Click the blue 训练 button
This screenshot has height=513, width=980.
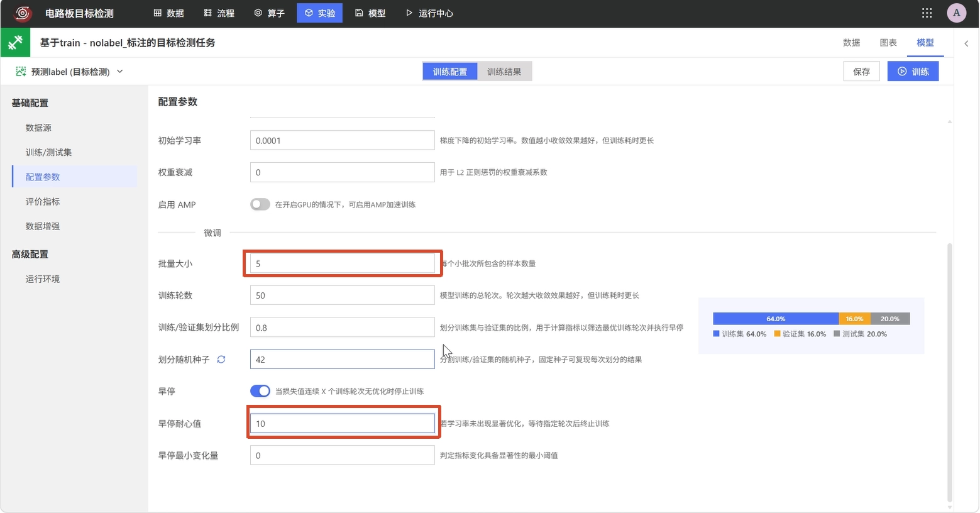click(x=913, y=72)
